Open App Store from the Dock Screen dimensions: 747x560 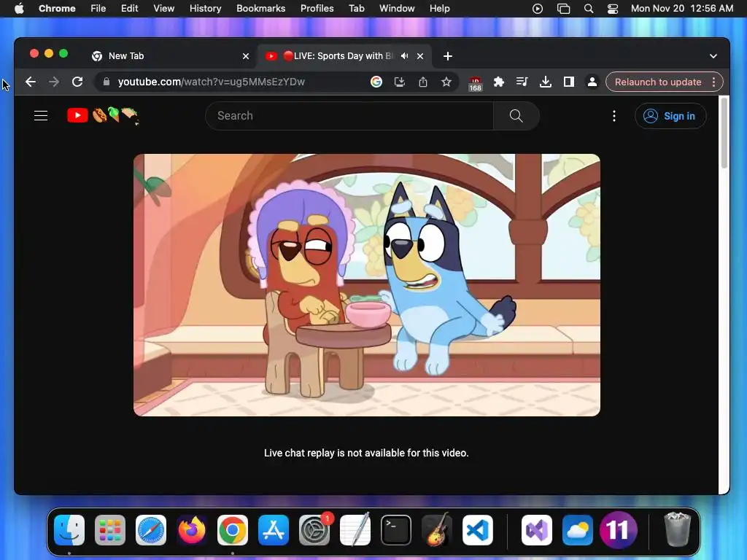click(274, 530)
